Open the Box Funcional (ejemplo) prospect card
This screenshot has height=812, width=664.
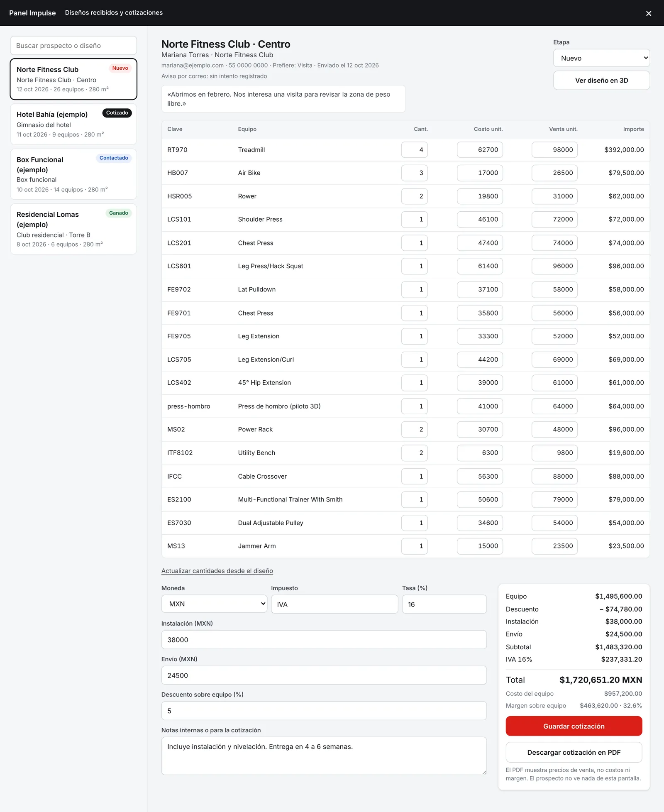[73, 174]
